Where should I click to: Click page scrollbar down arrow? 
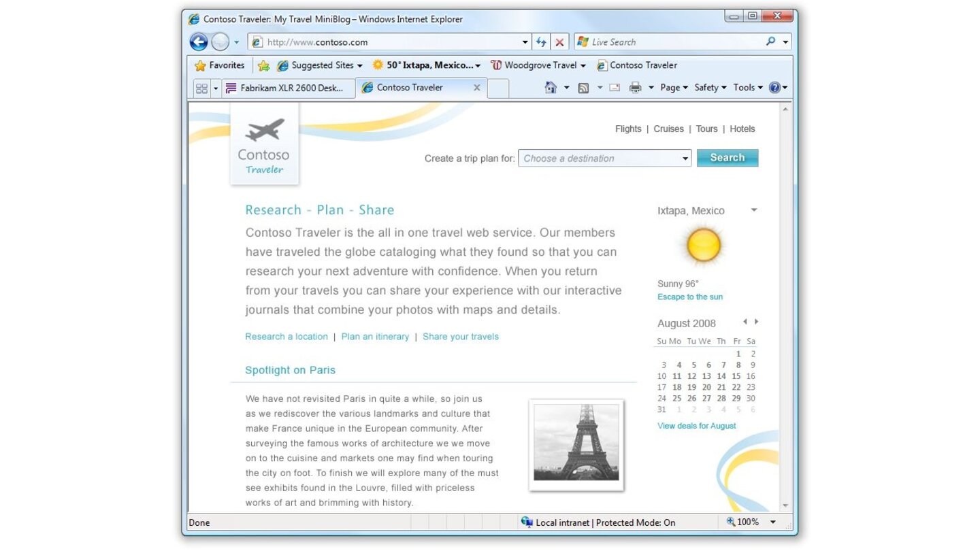click(x=786, y=505)
